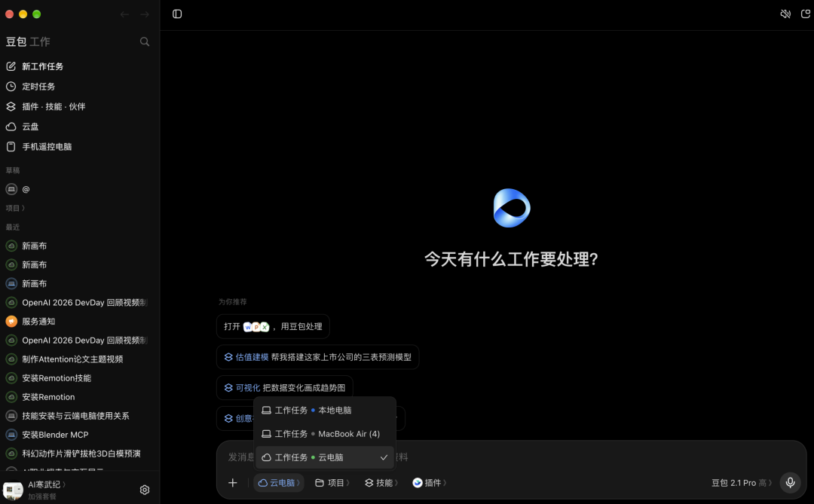Select 工作任务 MacBook Air (4) option
The width and height of the screenshot is (814, 504).
click(325, 434)
